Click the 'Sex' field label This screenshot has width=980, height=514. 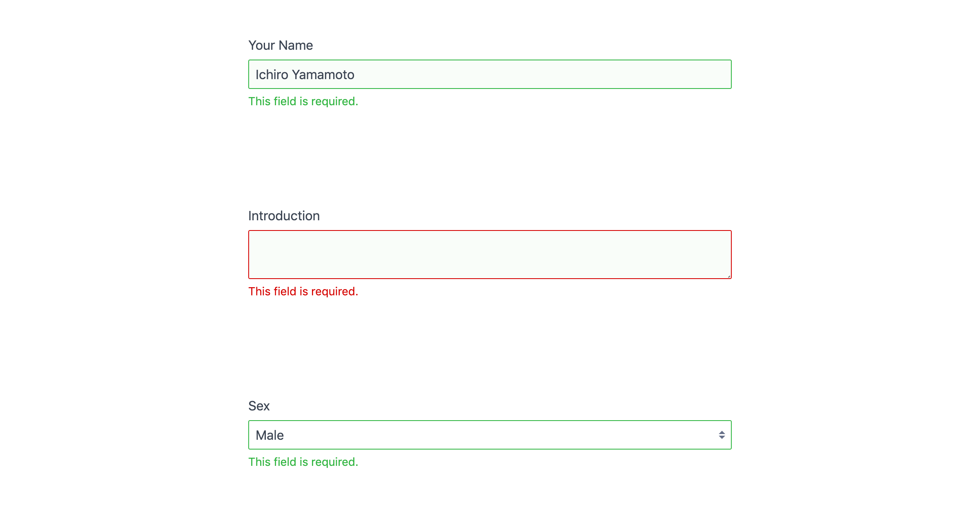coord(259,406)
